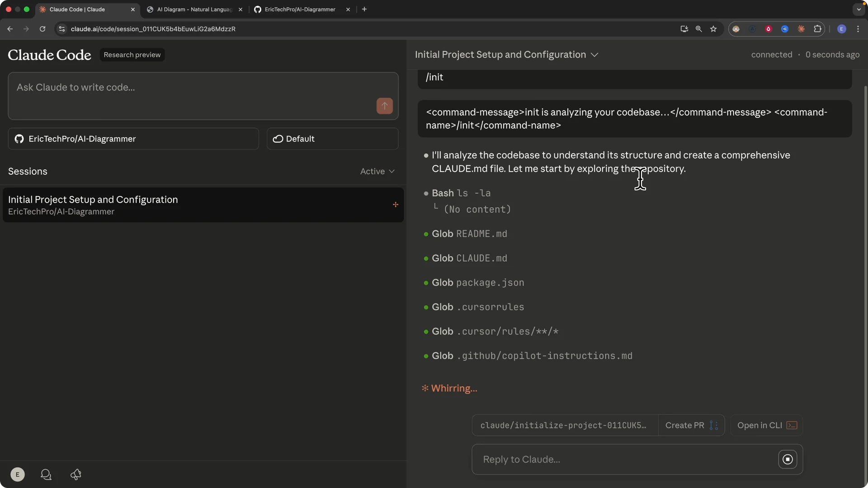This screenshot has height=488, width=868.
Task: Click the Open in CLI button
Action: [x=767, y=425]
